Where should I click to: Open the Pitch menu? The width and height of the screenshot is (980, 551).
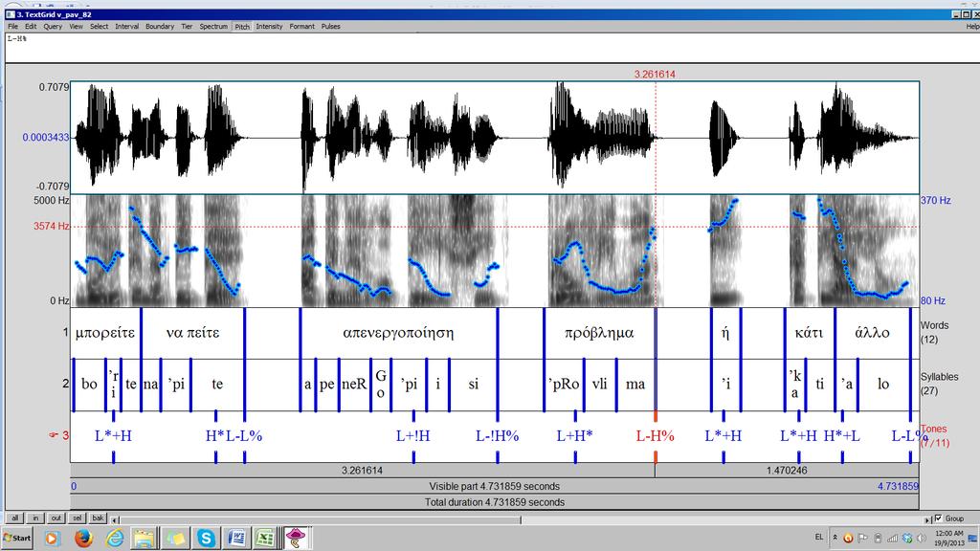click(242, 26)
